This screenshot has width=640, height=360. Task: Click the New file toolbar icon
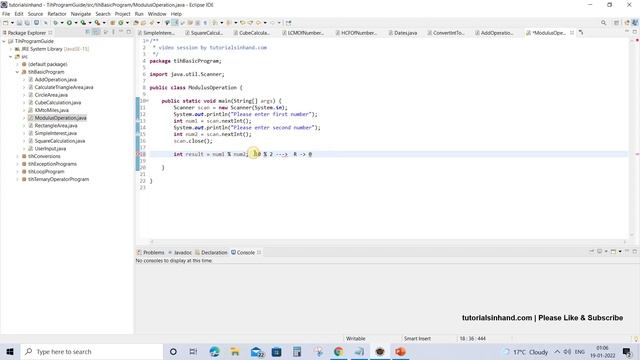click(6, 22)
